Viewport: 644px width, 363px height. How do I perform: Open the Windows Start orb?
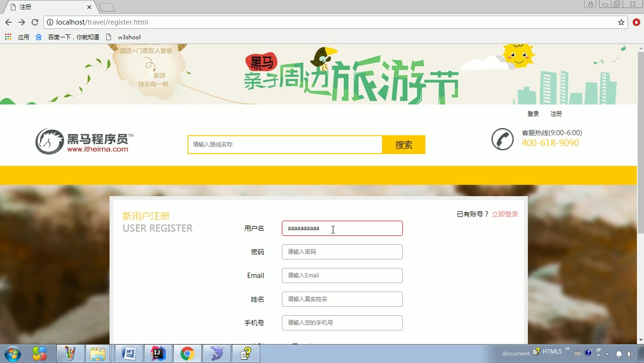(x=13, y=354)
